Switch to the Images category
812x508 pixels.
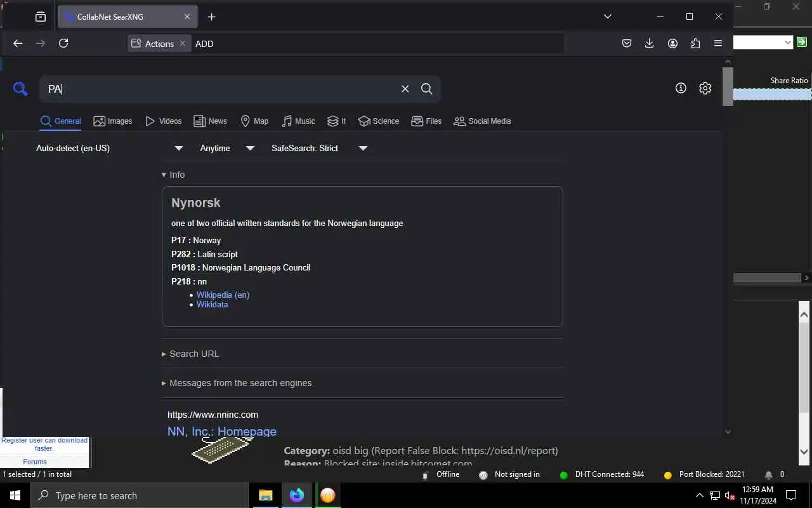point(113,121)
